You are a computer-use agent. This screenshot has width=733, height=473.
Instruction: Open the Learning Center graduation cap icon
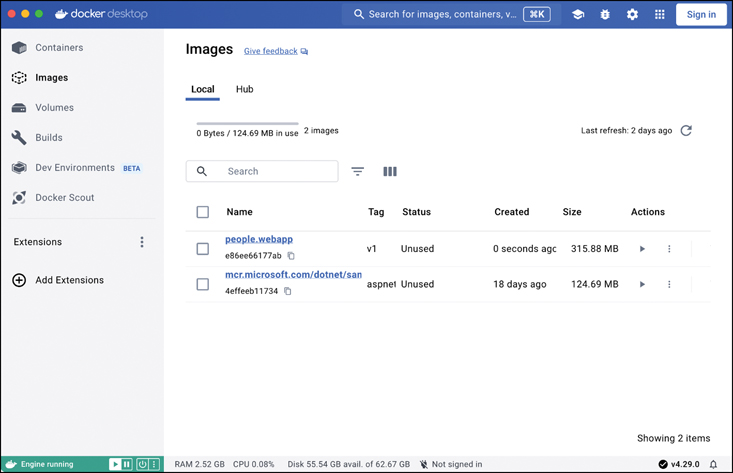point(578,15)
